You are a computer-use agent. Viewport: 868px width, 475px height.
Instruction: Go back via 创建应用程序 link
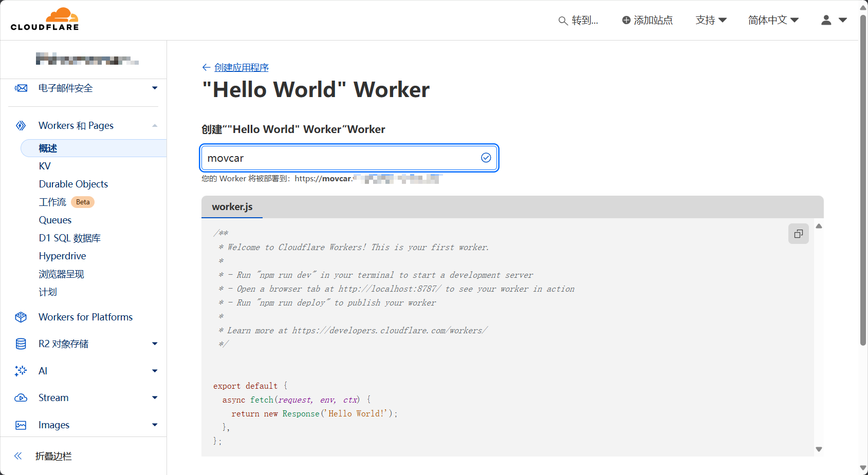click(241, 67)
